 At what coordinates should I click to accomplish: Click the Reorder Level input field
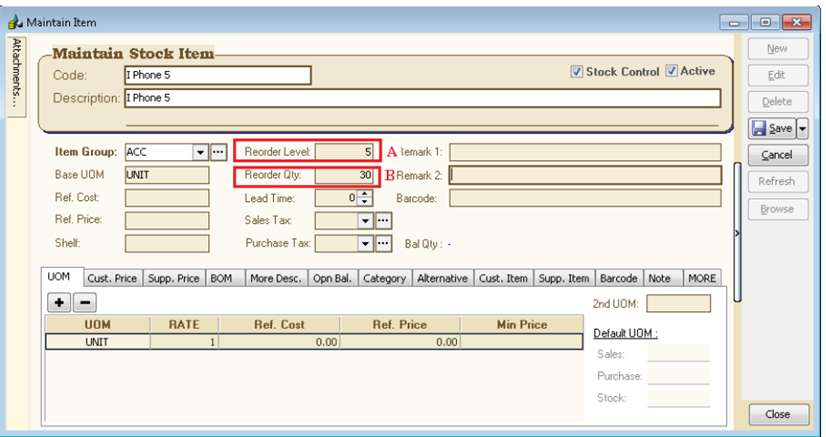coord(345,152)
